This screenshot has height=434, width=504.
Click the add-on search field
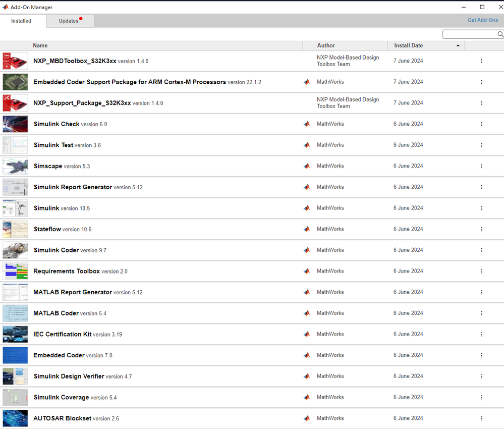click(x=470, y=34)
